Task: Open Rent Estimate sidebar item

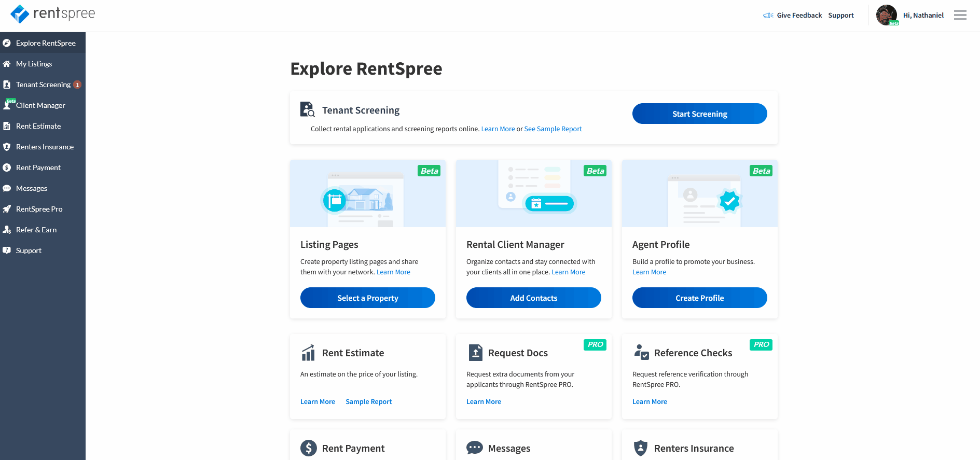Action: (43, 126)
